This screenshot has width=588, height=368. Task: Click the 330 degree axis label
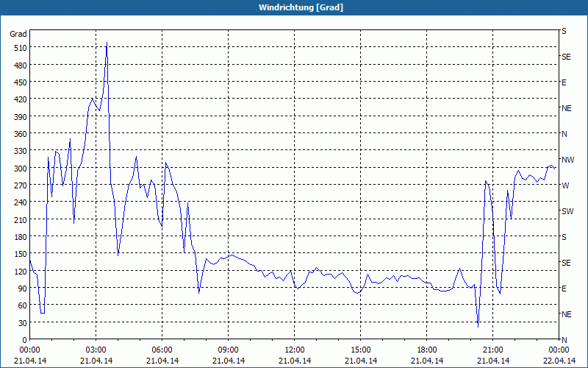click(21, 151)
